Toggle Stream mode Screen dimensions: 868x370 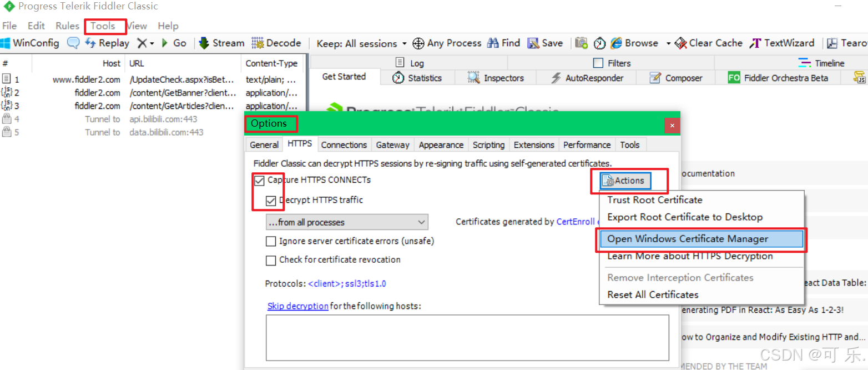click(221, 43)
